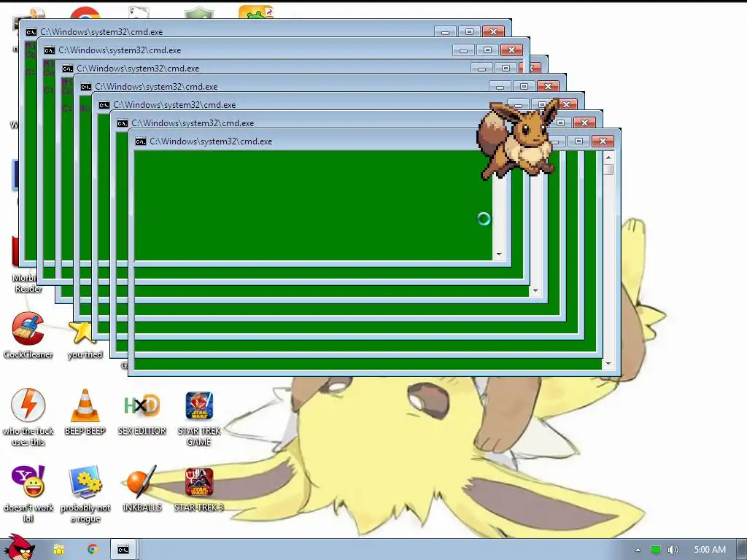The image size is (747, 560).
Task: Close the fourth-from-front cmd.exe window
Action: click(548, 86)
